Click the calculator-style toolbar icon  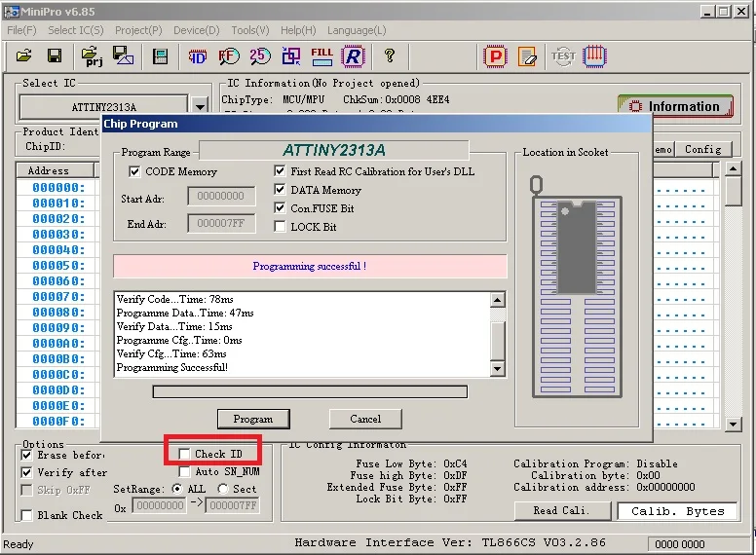pyautogui.click(x=160, y=56)
